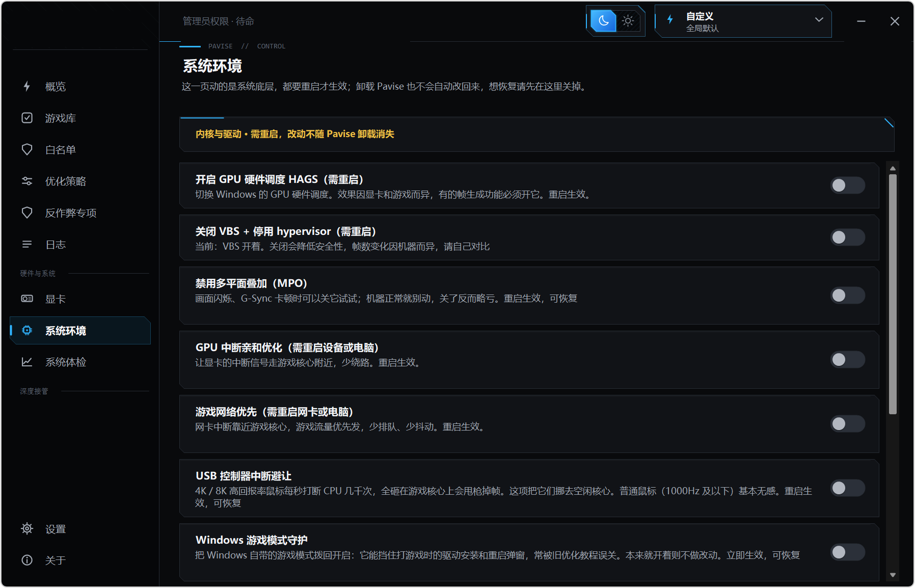Image resolution: width=915 pixels, height=588 pixels.
Task: Go to 游戏库 section
Action: (80, 118)
